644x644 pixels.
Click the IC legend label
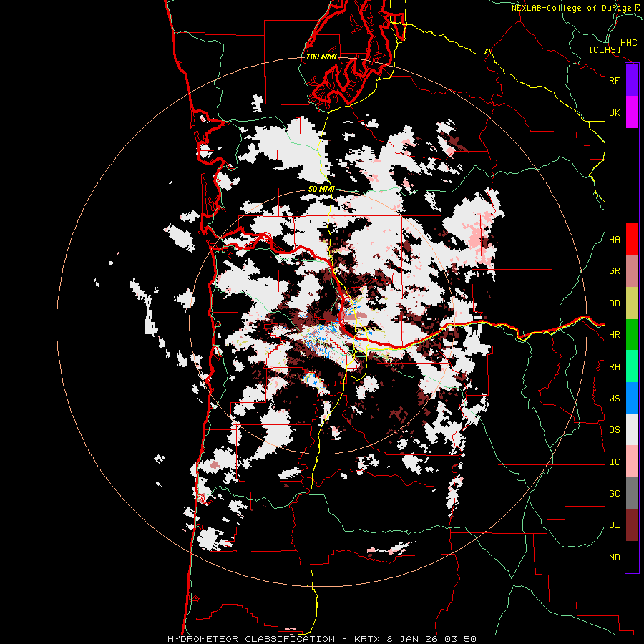[x=614, y=462]
